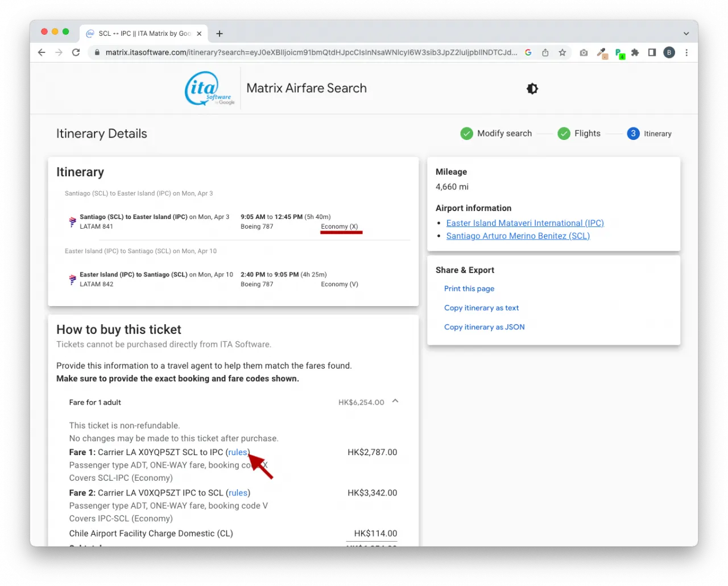The width and height of the screenshot is (728, 586).
Task: Click the Google icon in address bar
Action: [x=528, y=52]
